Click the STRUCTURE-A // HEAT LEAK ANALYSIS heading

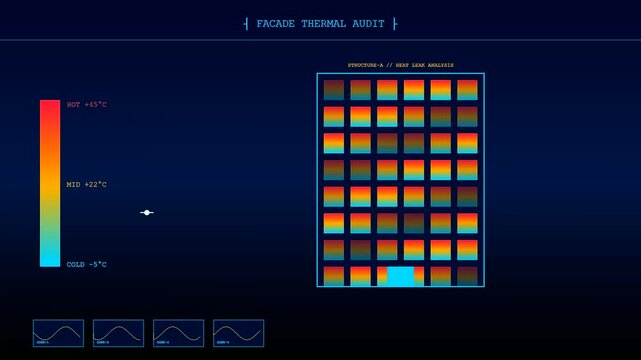click(x=401, y=65)
